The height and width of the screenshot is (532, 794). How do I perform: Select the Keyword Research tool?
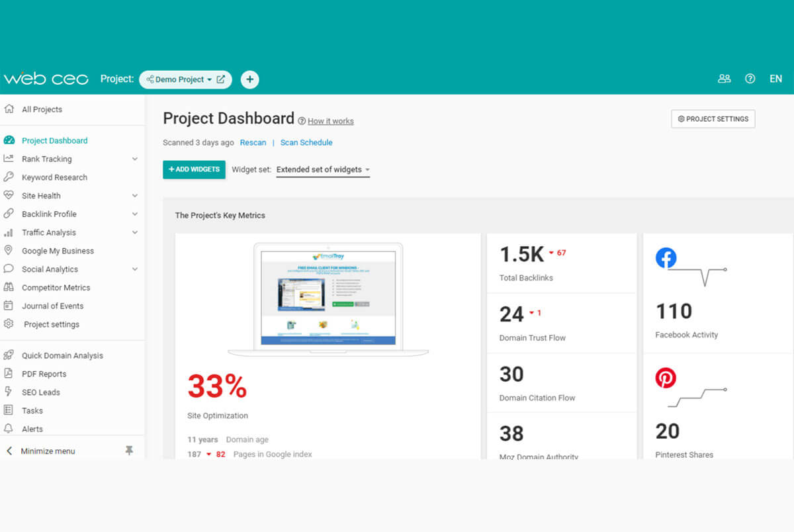[56, 177]
